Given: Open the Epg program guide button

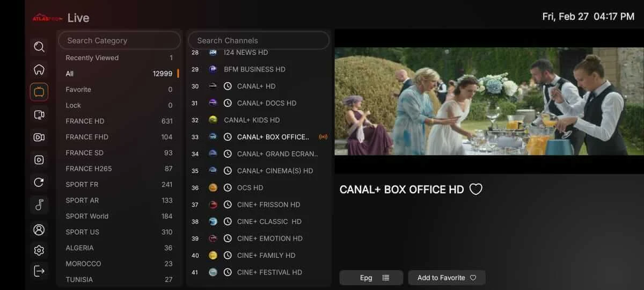Looking at the screenshot, I should [x=371, y=278].
